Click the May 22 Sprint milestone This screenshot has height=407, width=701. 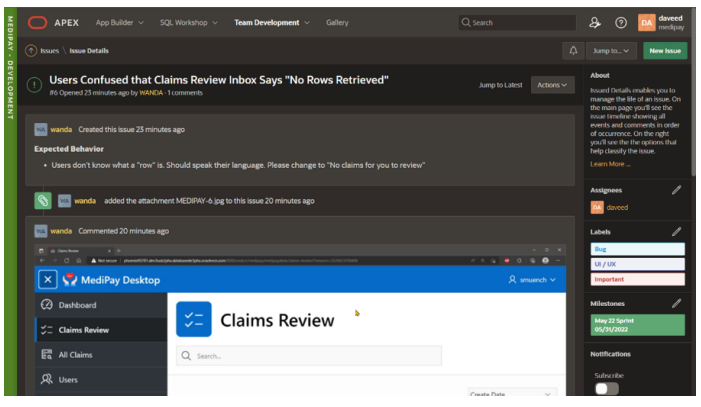click(x=638, y=325)
